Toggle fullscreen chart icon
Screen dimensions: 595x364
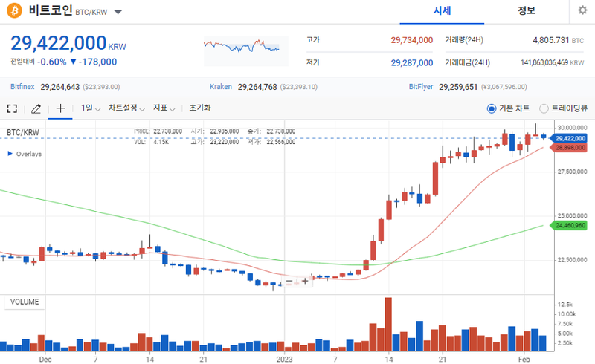click(12, 108)
